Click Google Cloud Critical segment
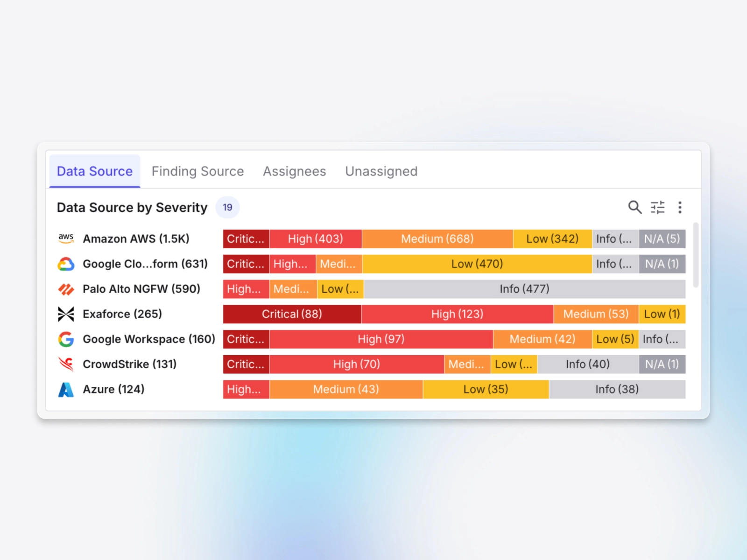The image size is (747, 560). (x=246, y=264)
